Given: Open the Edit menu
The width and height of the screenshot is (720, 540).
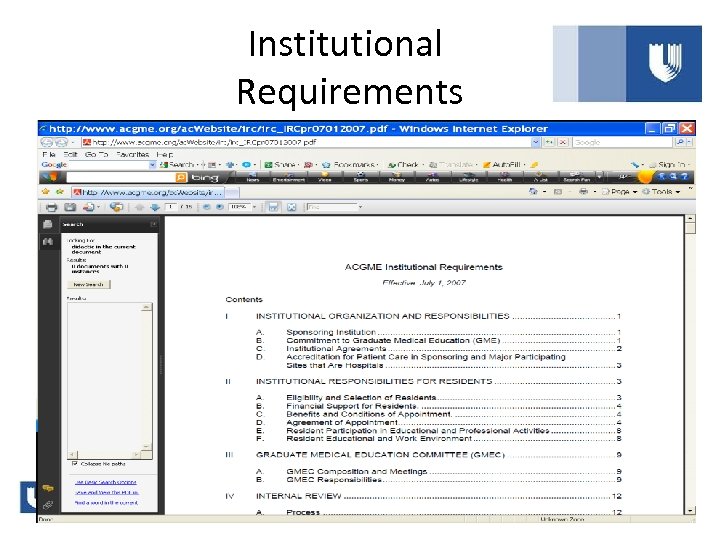Looking at the screenshot, I should (70, 154).
